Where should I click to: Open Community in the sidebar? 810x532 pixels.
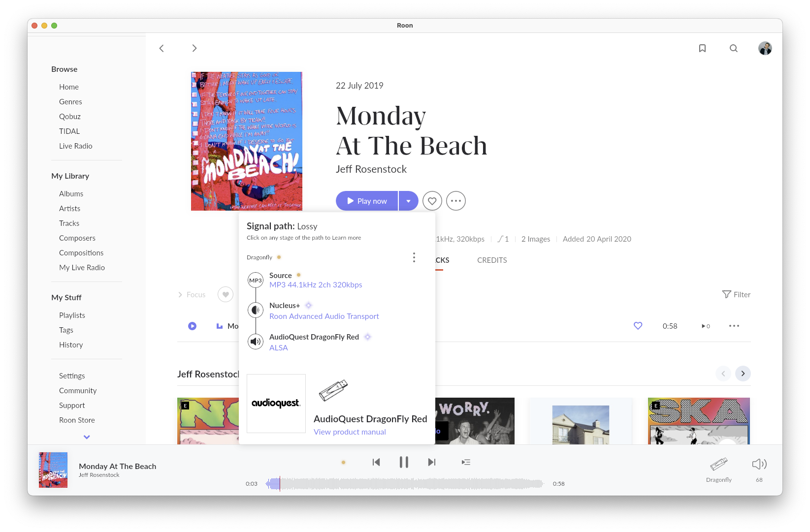78,391
